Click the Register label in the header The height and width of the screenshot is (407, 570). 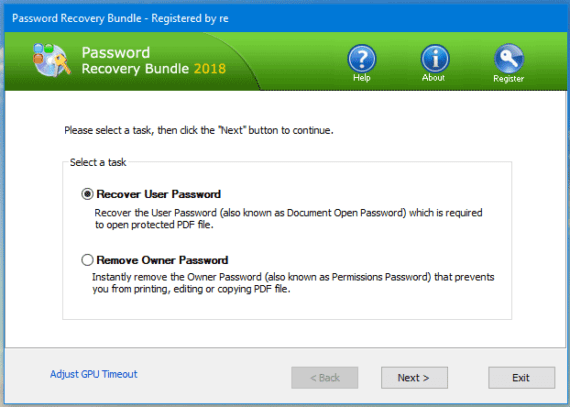coord(509,78)
